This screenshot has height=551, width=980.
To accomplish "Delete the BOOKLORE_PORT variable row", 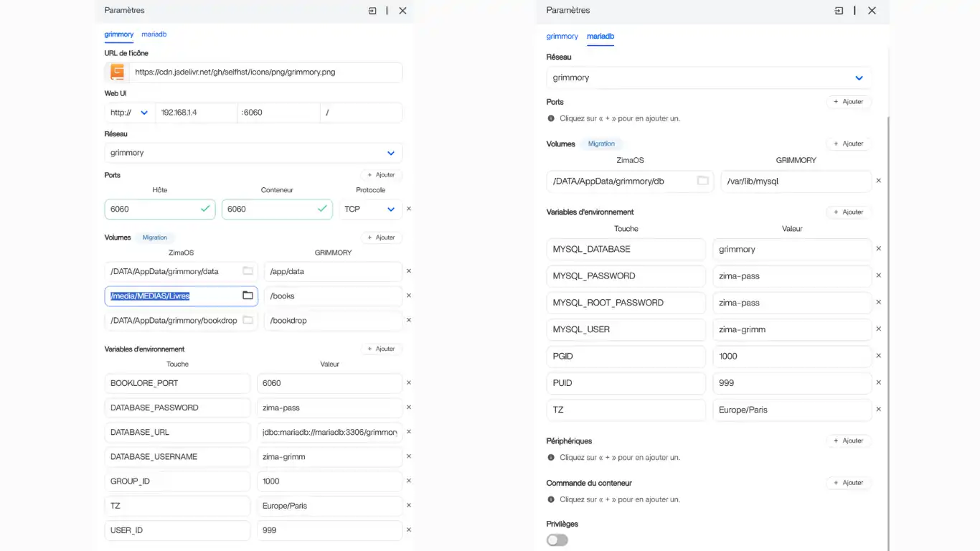I will (x=409, y=382).
